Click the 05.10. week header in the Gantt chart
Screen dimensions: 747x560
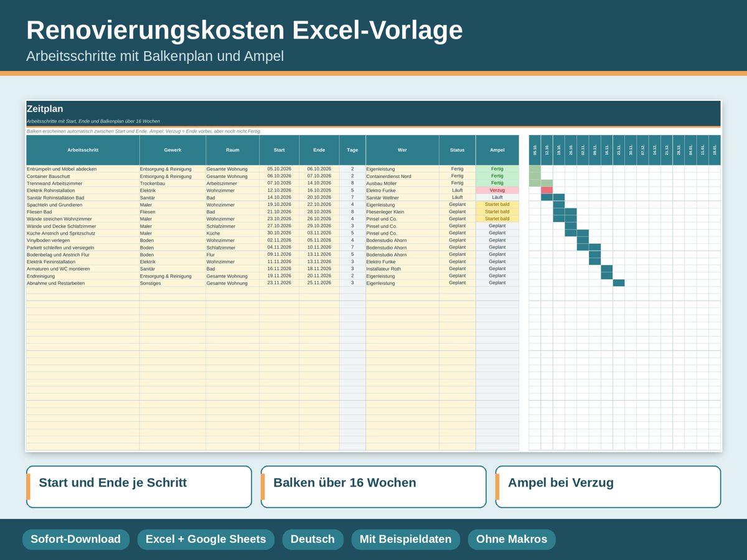pos(535,150)
